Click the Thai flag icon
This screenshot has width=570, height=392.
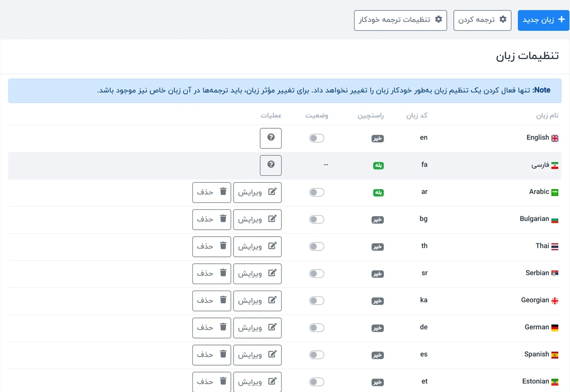click(x=555, y=247)
